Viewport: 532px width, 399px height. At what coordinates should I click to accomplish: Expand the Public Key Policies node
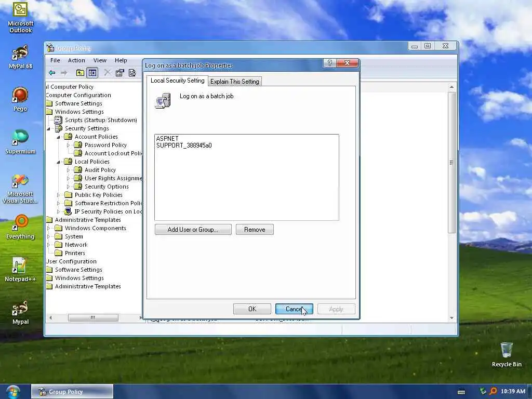pyautogui.click(x=58, y=195)
